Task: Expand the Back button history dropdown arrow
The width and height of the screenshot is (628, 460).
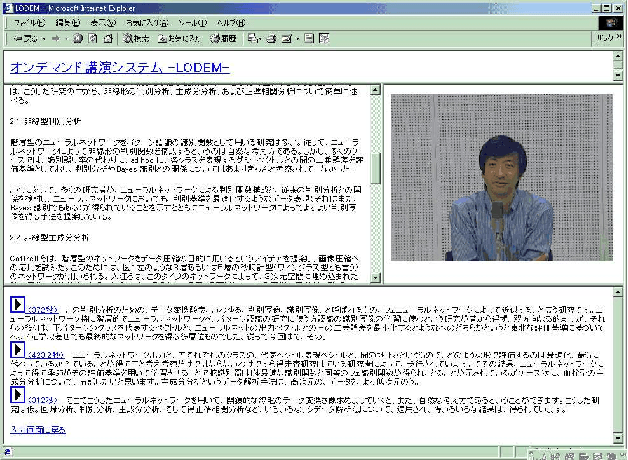Action: [x=41, y=39]
